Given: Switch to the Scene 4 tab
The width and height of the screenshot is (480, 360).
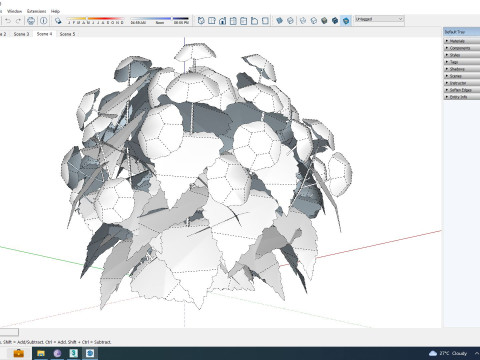Looking at the screenshot, I should tap(44, 34).
